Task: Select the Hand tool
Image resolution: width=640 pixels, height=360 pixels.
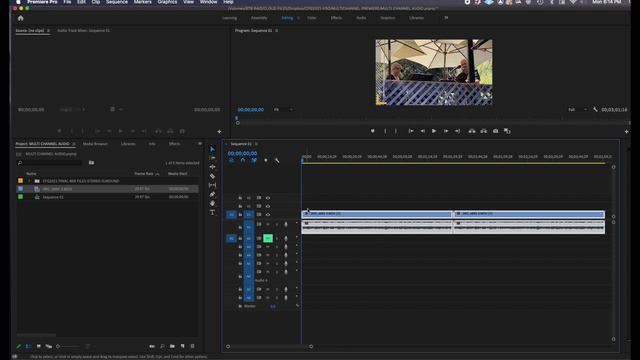Action: (212, 203)
